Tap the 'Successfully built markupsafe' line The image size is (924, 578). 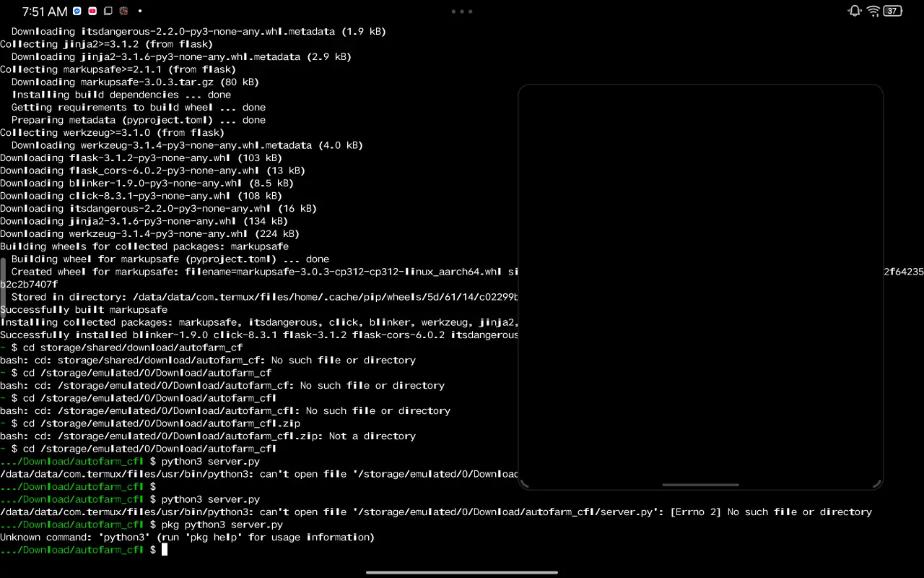coord(84,310)
